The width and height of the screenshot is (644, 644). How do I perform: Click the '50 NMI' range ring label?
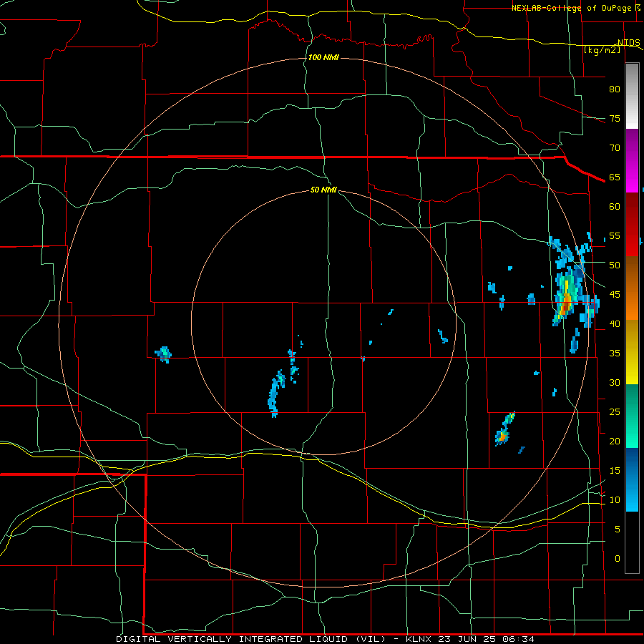[x=323, y=190]
